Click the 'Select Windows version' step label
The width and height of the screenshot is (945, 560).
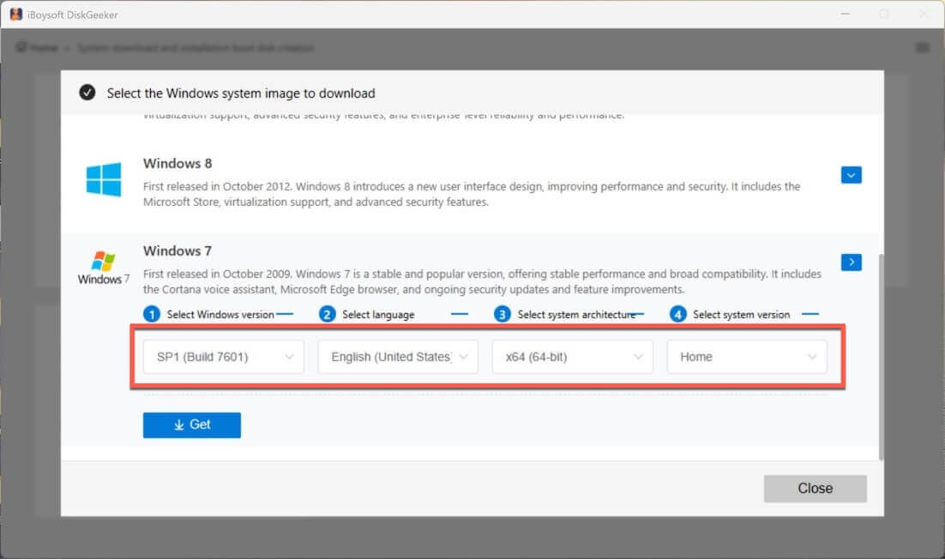click(220, 315)
